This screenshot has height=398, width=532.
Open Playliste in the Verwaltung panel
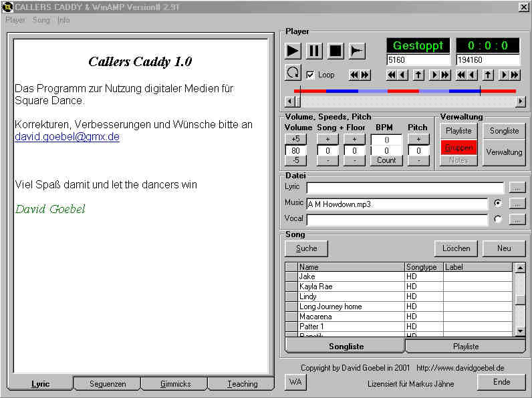pyautogui.click(x=458, y=131)
